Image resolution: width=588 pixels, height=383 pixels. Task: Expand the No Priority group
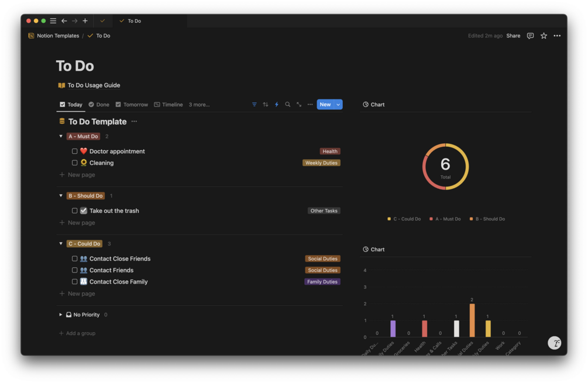61,315
